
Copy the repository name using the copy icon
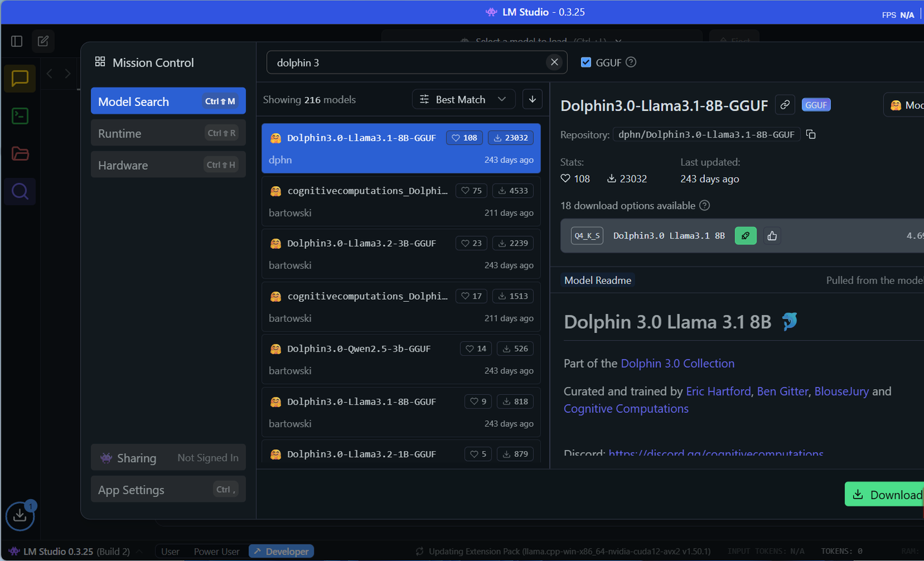811,134
